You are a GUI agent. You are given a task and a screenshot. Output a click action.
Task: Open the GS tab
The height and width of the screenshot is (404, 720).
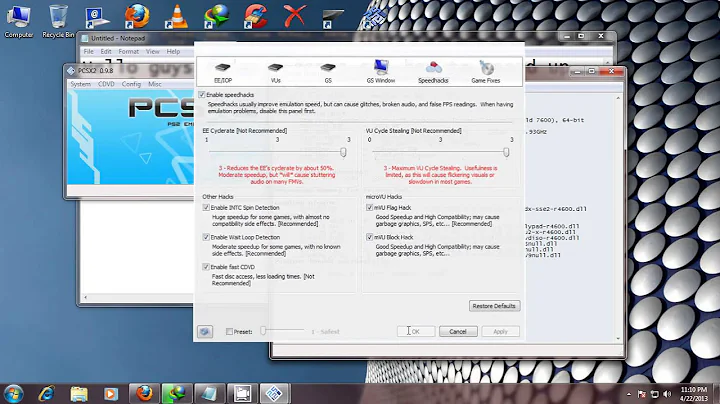coord(328,73)
